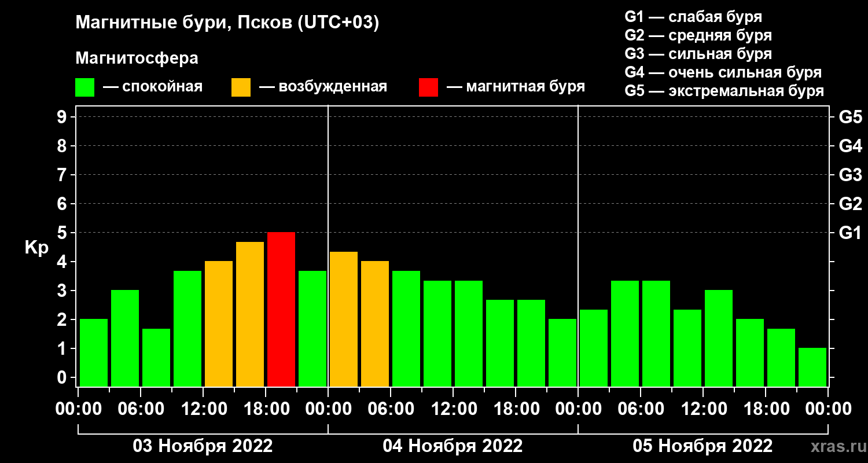
Task: Click the red 'магнитная буря' legend swatch
Action: click(x=428, y=87)
